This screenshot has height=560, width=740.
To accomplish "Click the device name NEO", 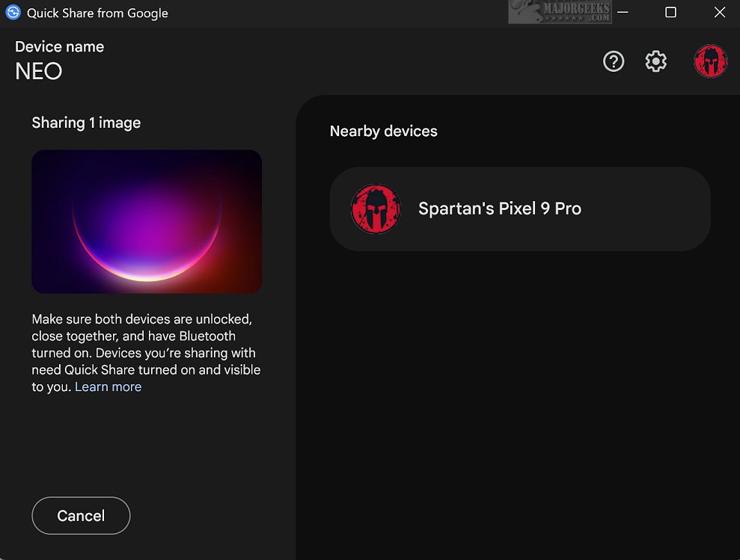I will click(x=39, y=71).
